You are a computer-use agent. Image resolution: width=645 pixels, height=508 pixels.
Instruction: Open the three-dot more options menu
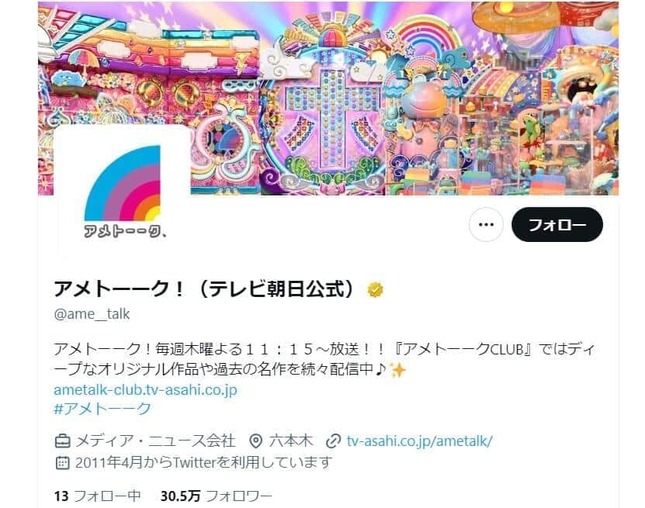(x=486, y=225)
